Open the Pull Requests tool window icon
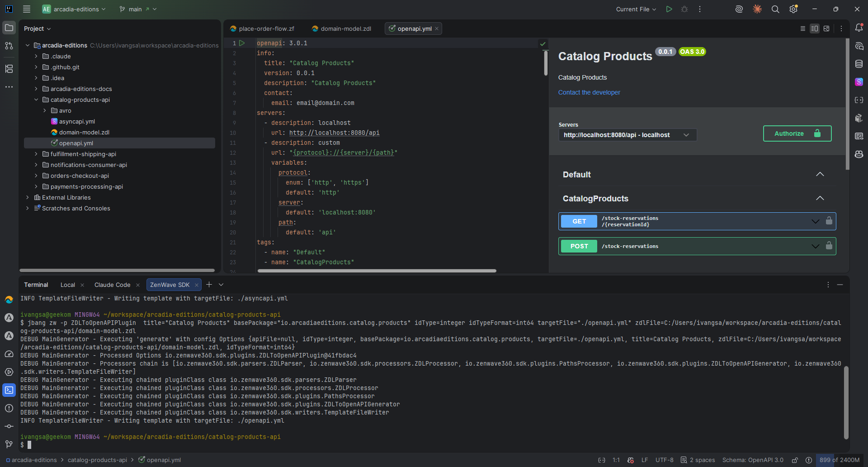This screenshot has width=868, height=467. (9, 46)
